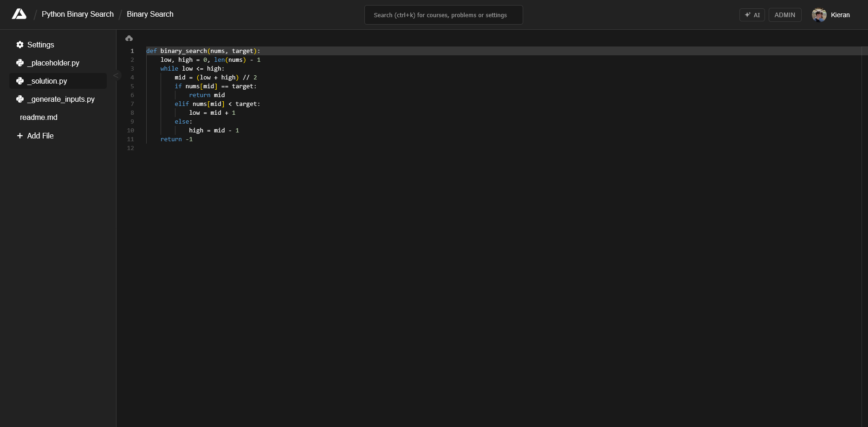Open the Kieran profile name
868x427 pixels.
coord(840,15)
